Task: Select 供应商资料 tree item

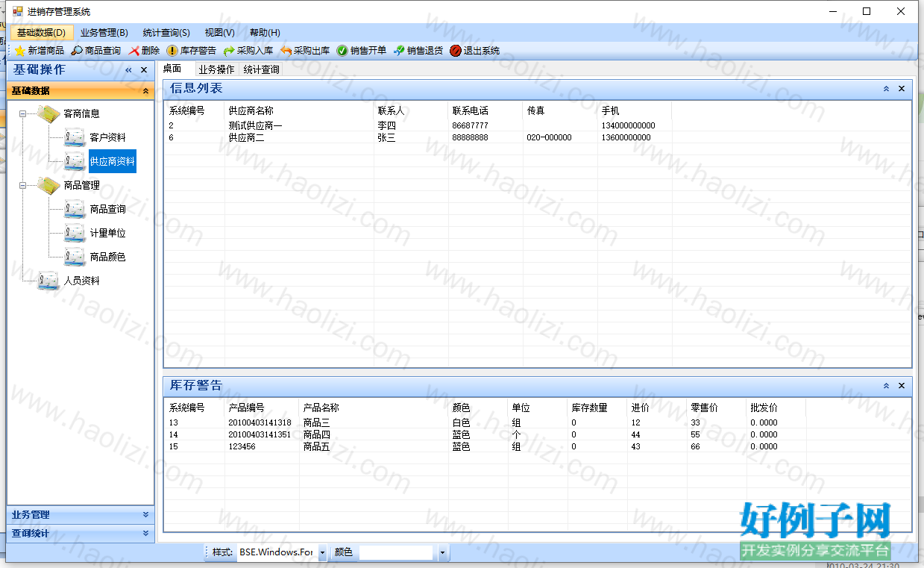Action: [113, 161]
